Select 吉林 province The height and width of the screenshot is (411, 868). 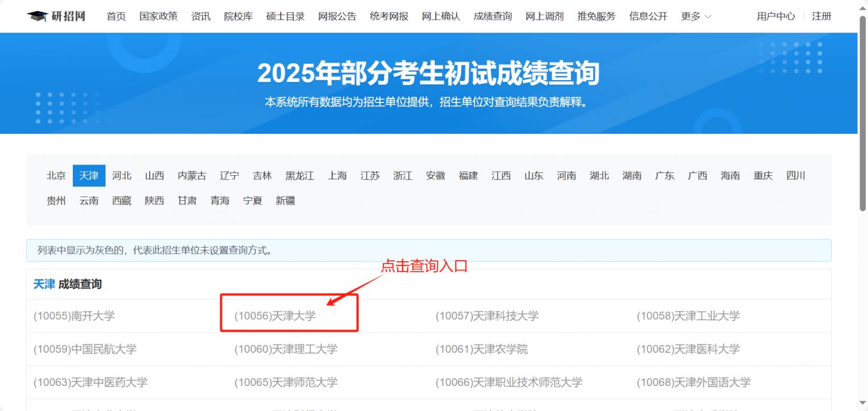click(x=262, y=176)
